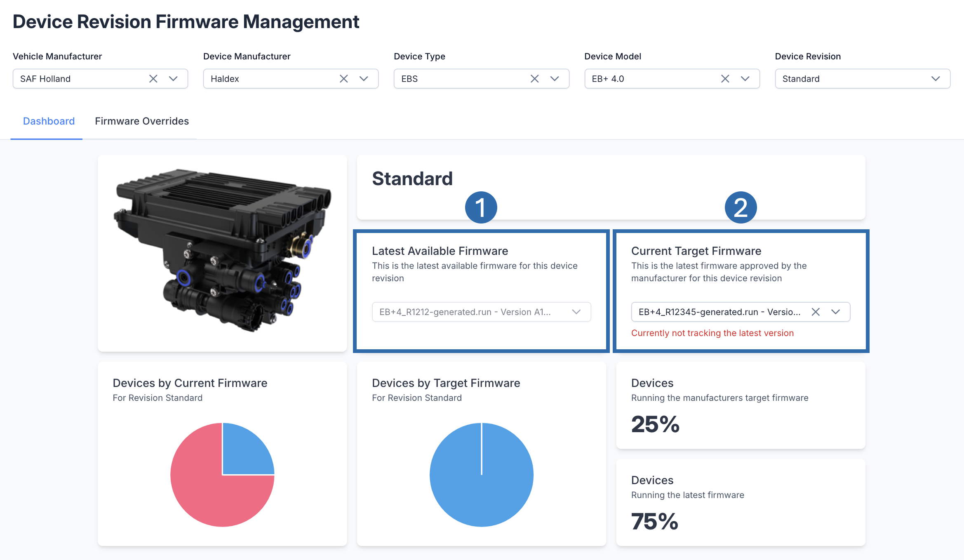Clear the Haldex device manufacturer selection

[343, 79]
